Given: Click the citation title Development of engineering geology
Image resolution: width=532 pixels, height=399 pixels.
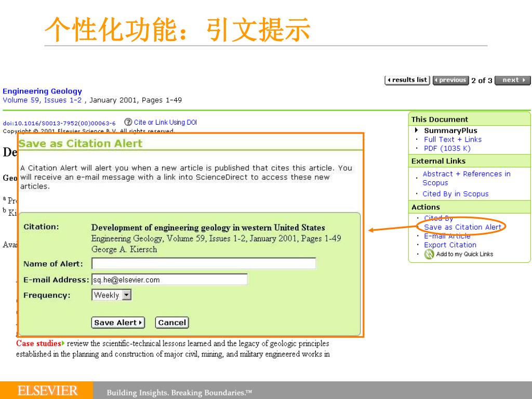Looking at the screenshot, I should pyautogui.click(x=208, y=228).
